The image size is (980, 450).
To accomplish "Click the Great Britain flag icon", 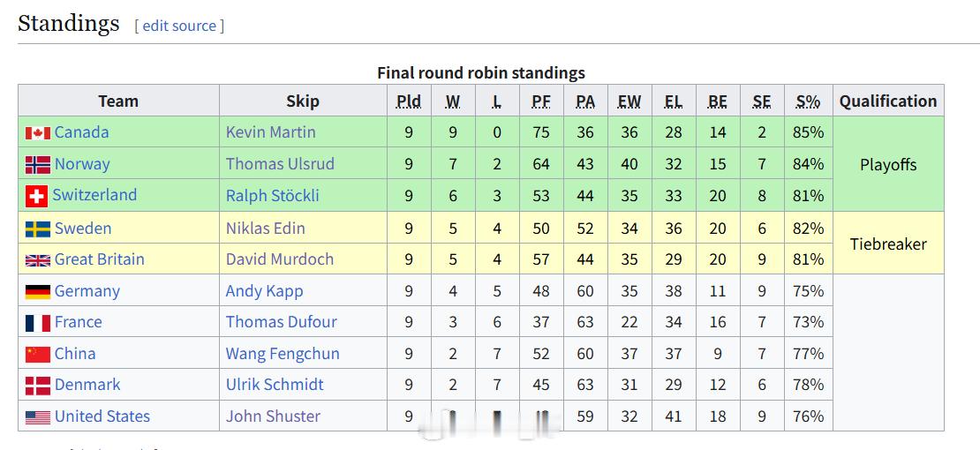I will [37, 260].
